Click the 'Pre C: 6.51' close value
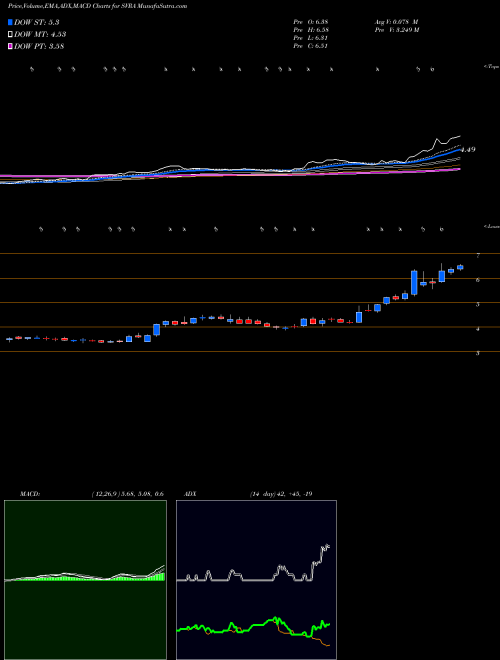 coord(311,46)
